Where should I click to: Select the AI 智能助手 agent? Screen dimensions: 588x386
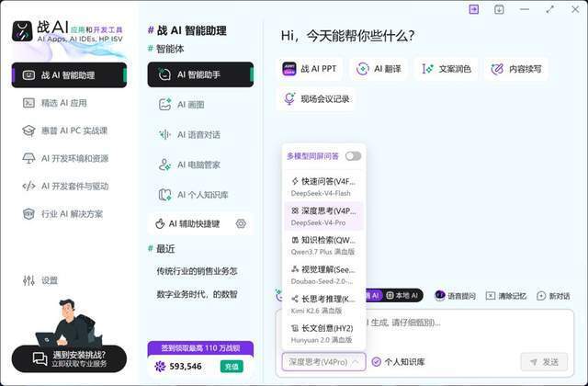pyautogui.click(x=200, y=74)
